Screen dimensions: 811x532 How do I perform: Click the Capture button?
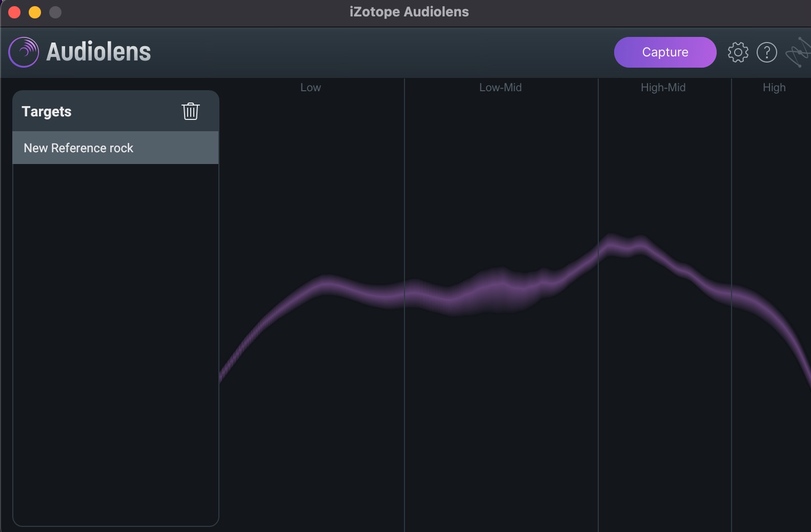665,52
